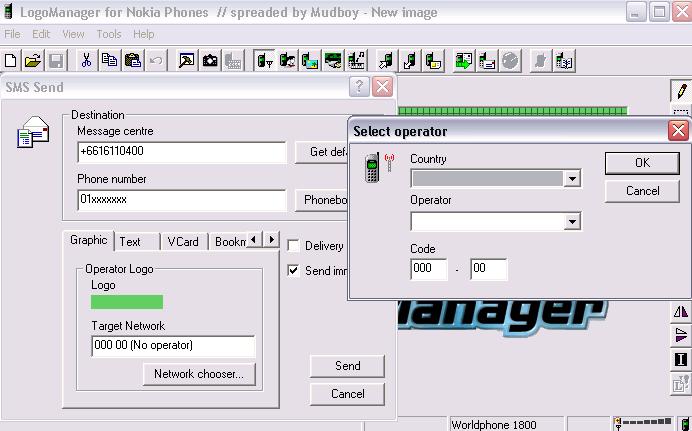Expand the Operator dropdown

572,221
